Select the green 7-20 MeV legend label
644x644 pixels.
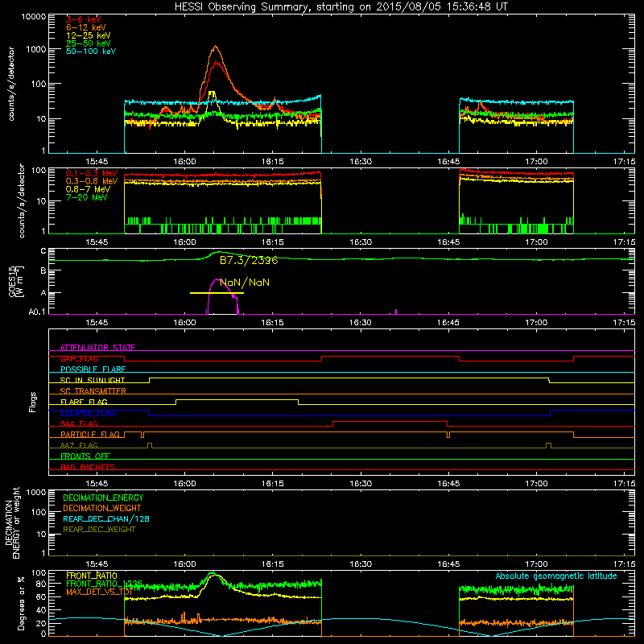coord(87,197)
